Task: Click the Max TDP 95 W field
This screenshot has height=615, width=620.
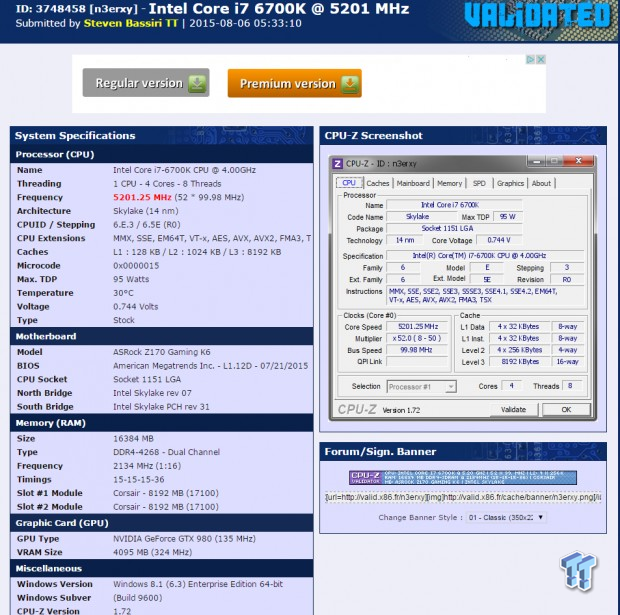Action: (x=508, y=217)
